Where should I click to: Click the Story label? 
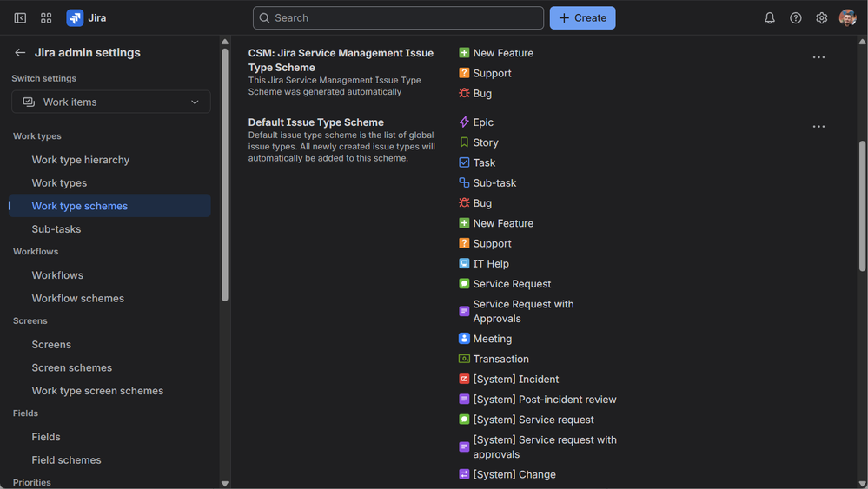coord(486,142)
